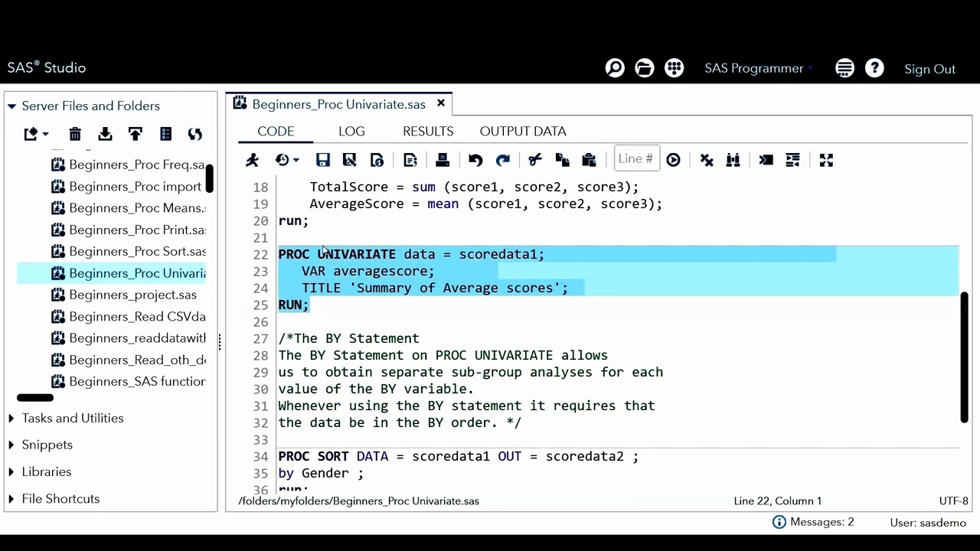Open the applications grid icon
Viewport: 980px width, 551px height.
674,68
